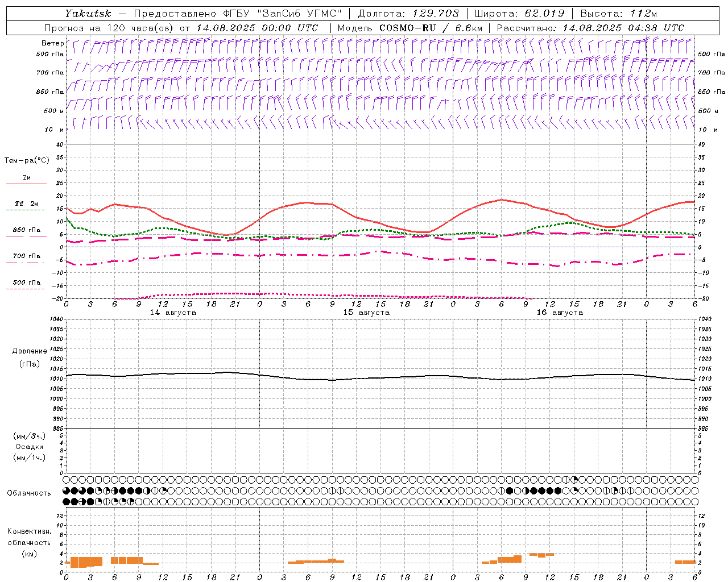Click the "(мм/1ч.)" precipitation unit label
The height and width of the screenshot is (582, 728).
point(30,458)
